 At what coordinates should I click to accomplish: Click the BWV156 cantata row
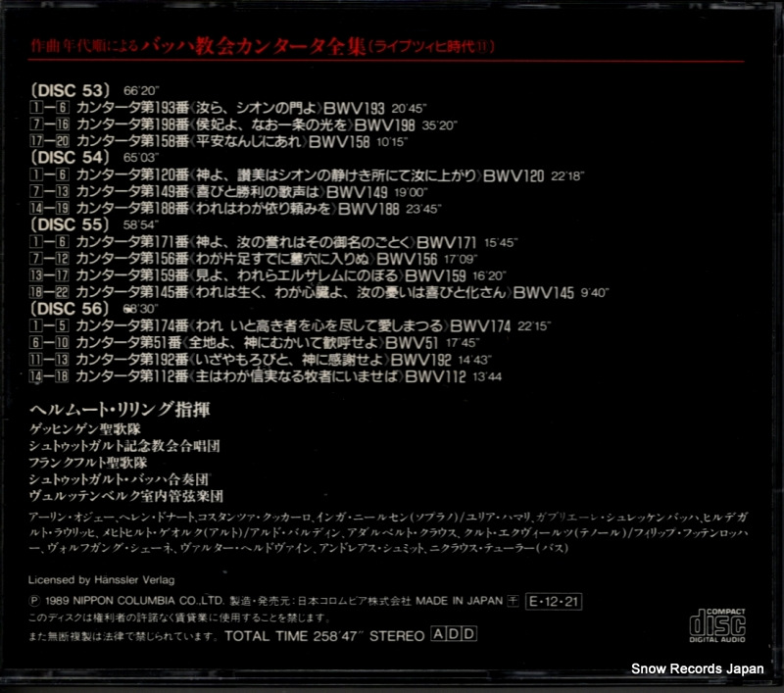(x=254, y=259)
